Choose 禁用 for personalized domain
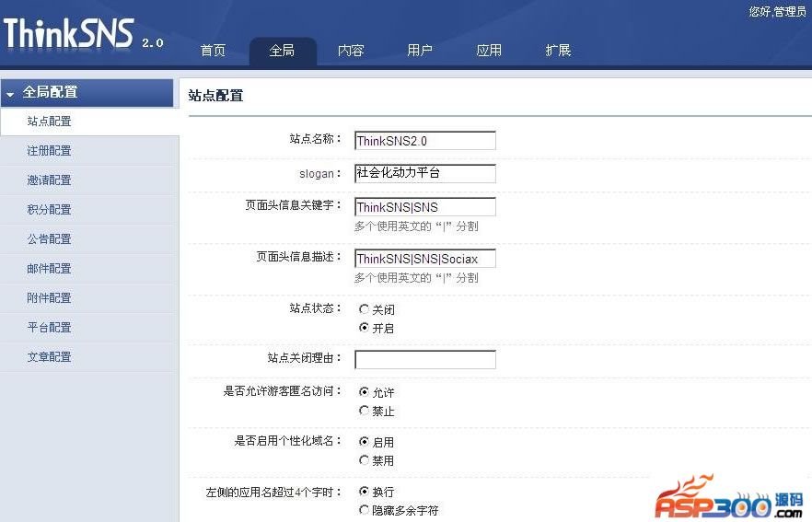This screenshot has width=812, height=522. click(x=364, y=460)
